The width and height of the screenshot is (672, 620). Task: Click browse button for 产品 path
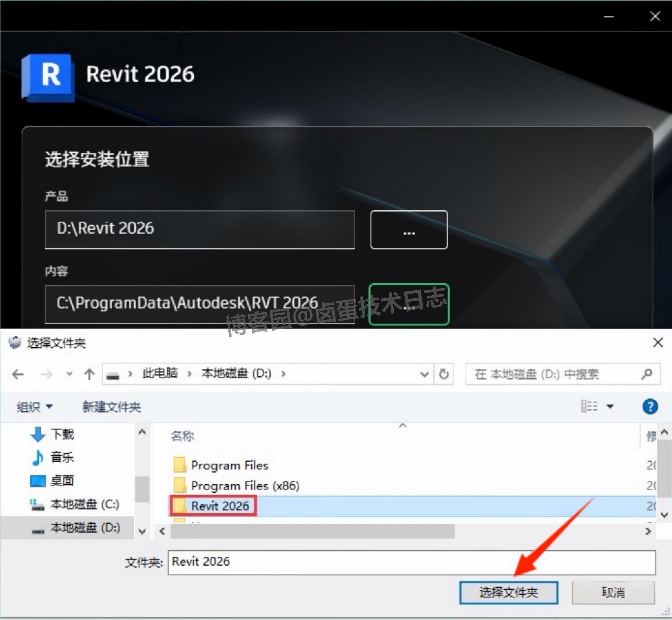(409, 230)
